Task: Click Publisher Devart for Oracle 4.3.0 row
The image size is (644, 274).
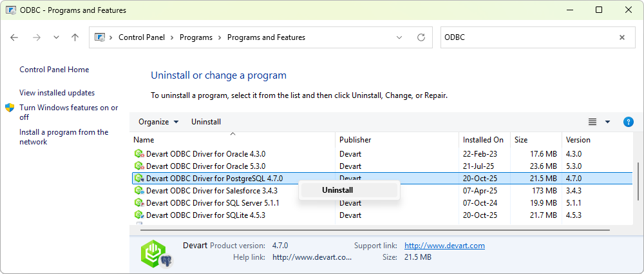Action: tap(350, 154)
